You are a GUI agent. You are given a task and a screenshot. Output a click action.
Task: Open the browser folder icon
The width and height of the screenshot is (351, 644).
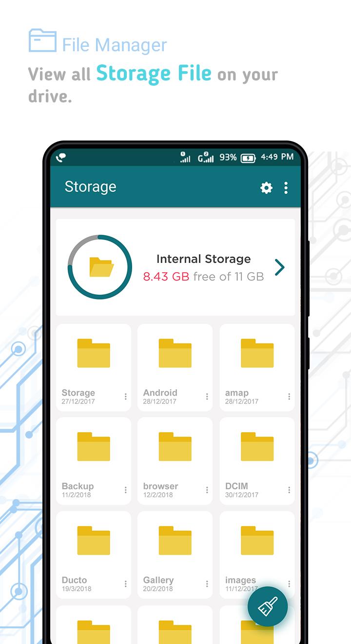(175, 447)
